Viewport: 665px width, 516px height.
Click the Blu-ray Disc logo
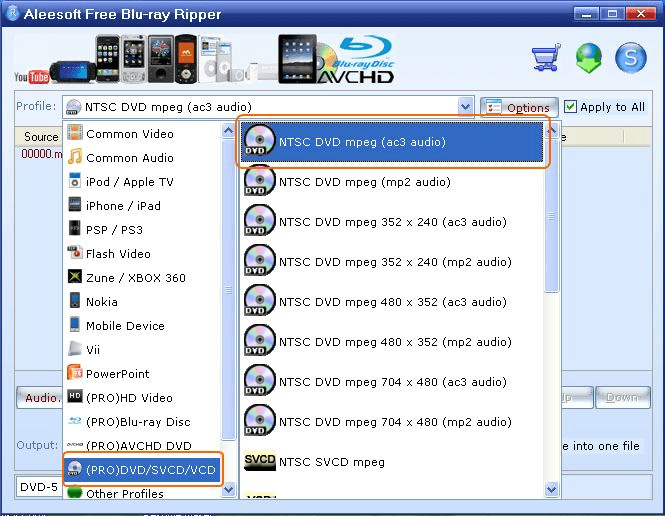coord(365,52)
